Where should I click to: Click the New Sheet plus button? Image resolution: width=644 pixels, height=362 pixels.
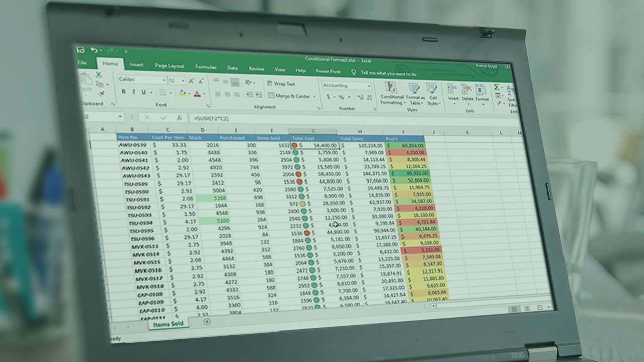coord(206,322)
